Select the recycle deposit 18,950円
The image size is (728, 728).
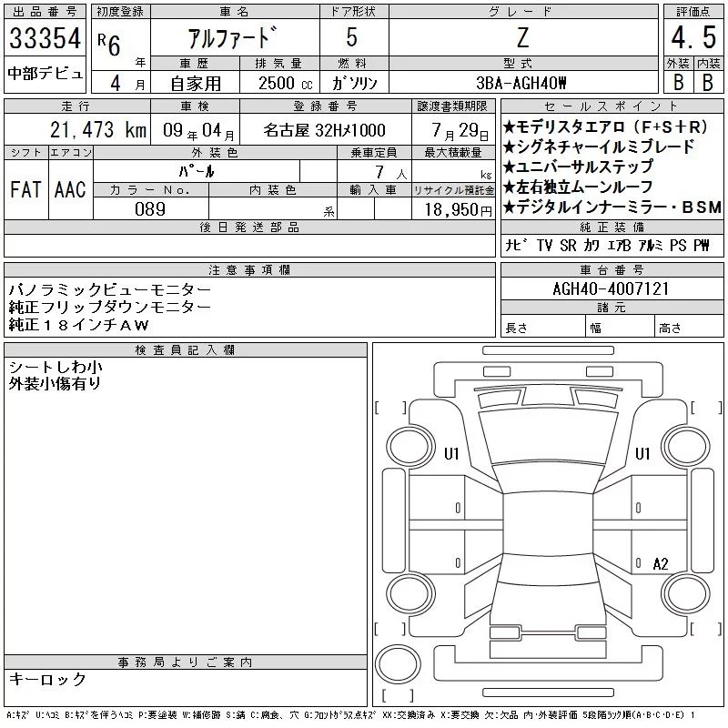click(458, 210)
